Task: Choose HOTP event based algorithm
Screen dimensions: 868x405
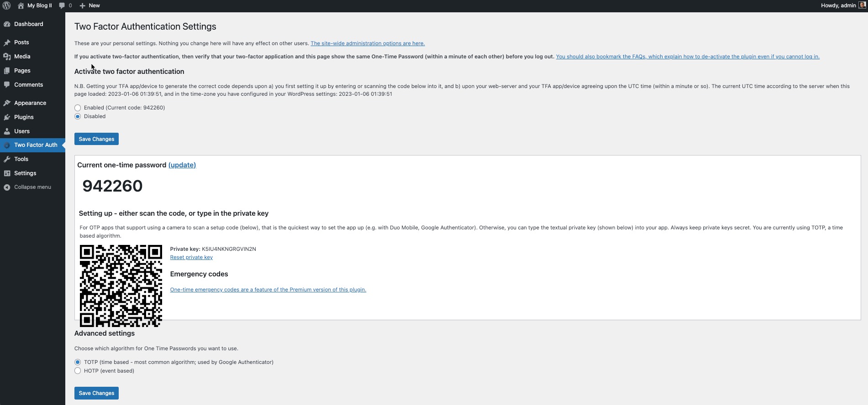Action: (78, 371)
